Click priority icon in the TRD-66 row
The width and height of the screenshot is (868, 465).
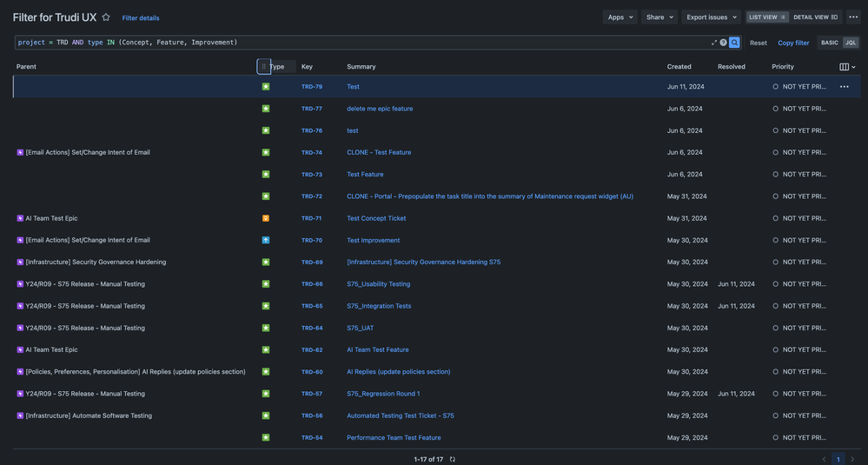(775, 284)
